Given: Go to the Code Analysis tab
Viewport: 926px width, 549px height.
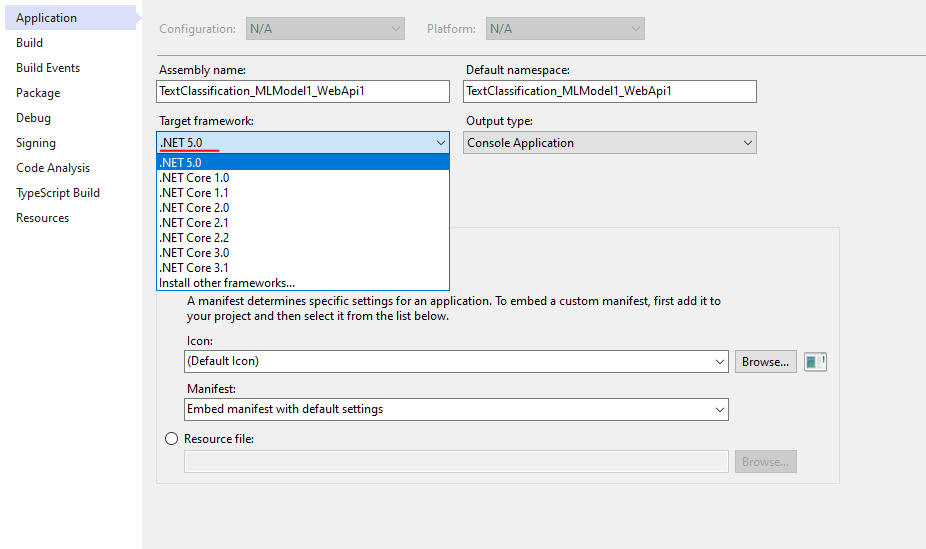Looking at the screenshot, I should pyautogui.click(x=71, y=168).
